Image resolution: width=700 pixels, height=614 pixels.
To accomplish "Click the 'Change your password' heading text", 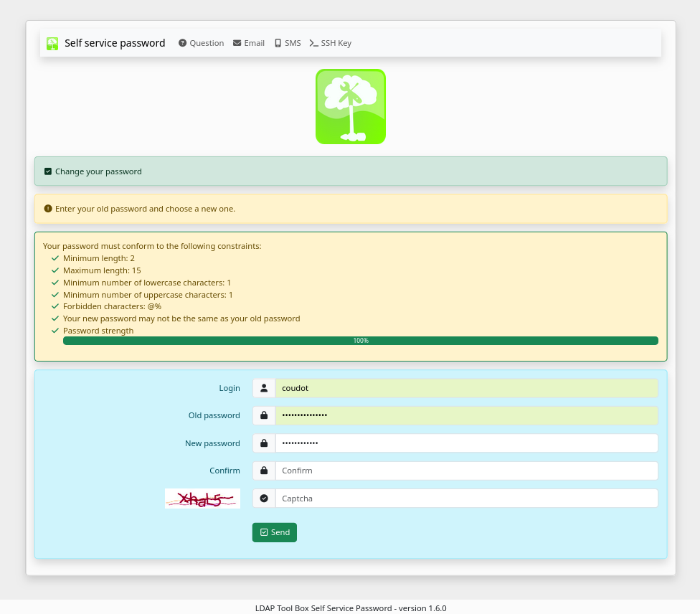I will (98, 171).
